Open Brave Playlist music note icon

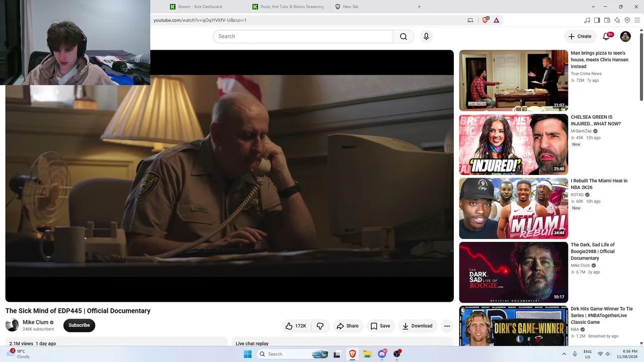(587, 20)
